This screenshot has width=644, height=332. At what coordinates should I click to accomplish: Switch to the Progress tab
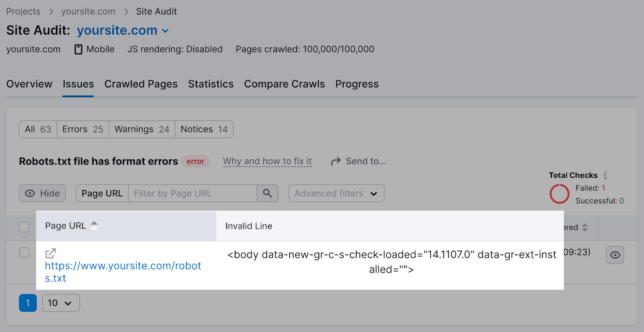[x=357, y=84]
